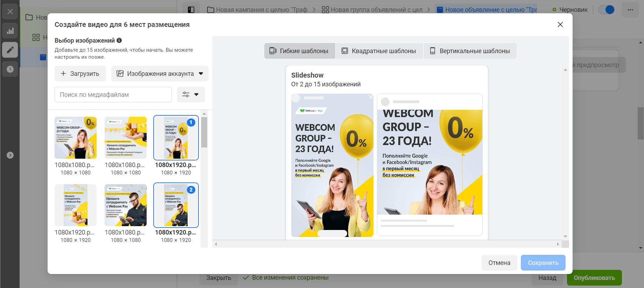Screen dimensions: 644x288
Task: Click the scroll-up arrow of the image list
Action: point(204,114)
